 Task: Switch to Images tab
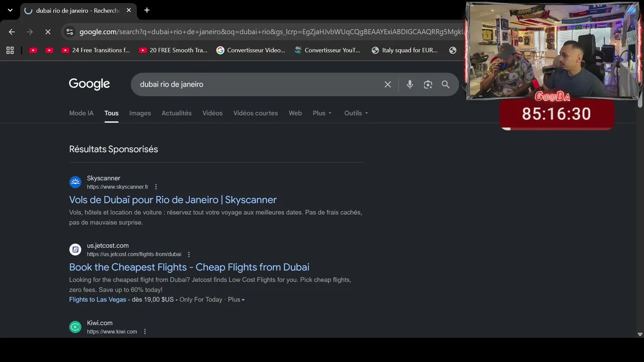point(140,113)
